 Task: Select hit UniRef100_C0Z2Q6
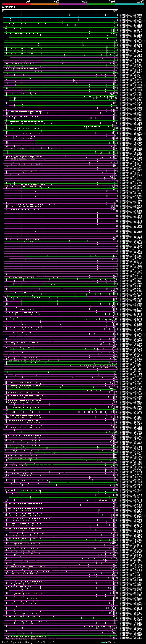click(131, 65)
